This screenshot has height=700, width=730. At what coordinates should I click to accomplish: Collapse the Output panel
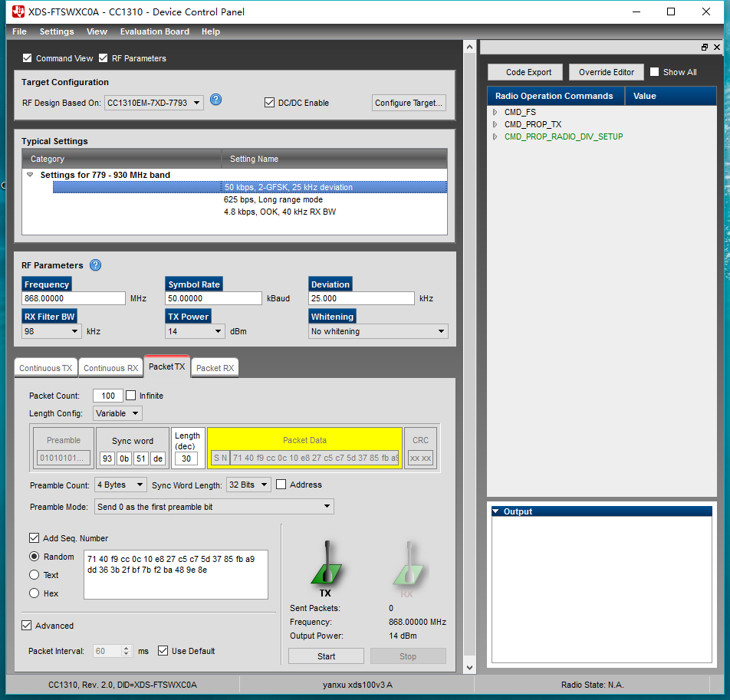click(496, 511)
